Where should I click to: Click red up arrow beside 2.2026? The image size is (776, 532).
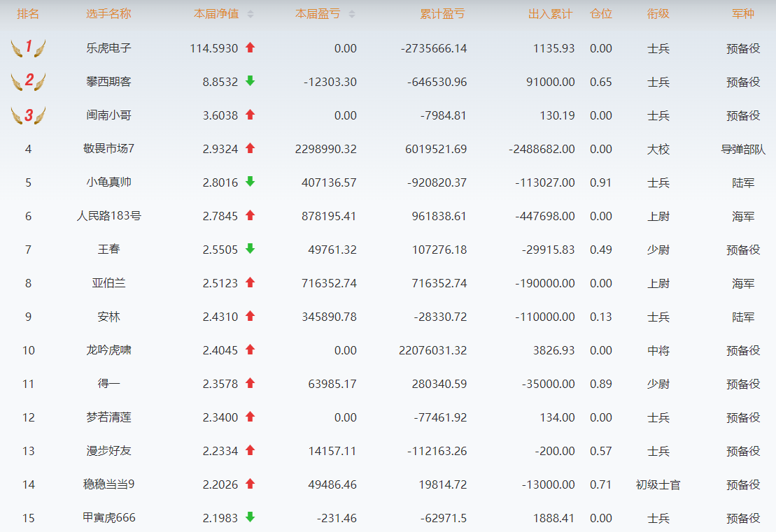251,484
